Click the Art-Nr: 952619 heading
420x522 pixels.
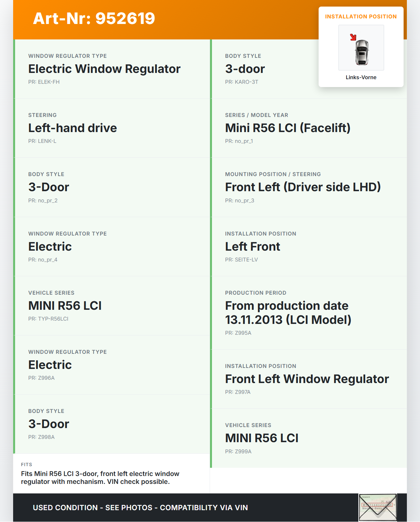click(94, 18)
